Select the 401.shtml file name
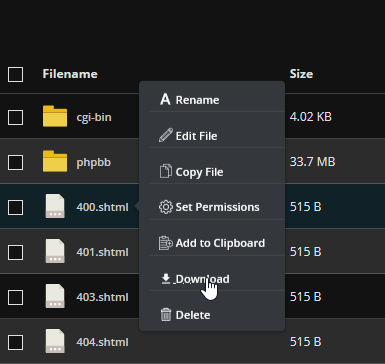Viewport: 385px width, 364px height. pos(102,252)
